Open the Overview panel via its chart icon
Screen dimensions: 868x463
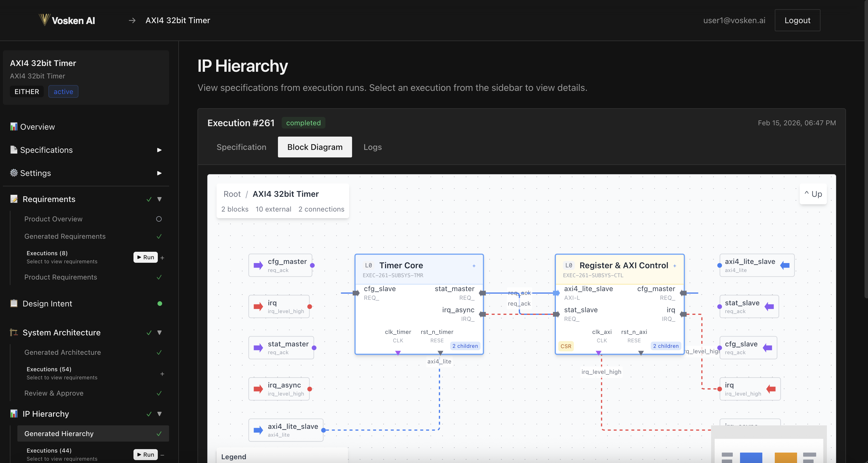14,127
